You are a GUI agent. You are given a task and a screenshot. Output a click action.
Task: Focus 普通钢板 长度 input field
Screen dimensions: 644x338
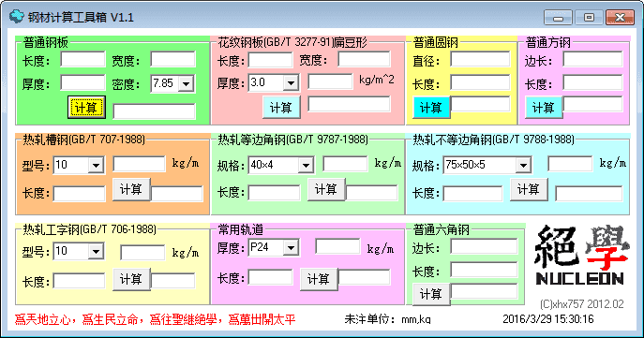click(83, 60)
